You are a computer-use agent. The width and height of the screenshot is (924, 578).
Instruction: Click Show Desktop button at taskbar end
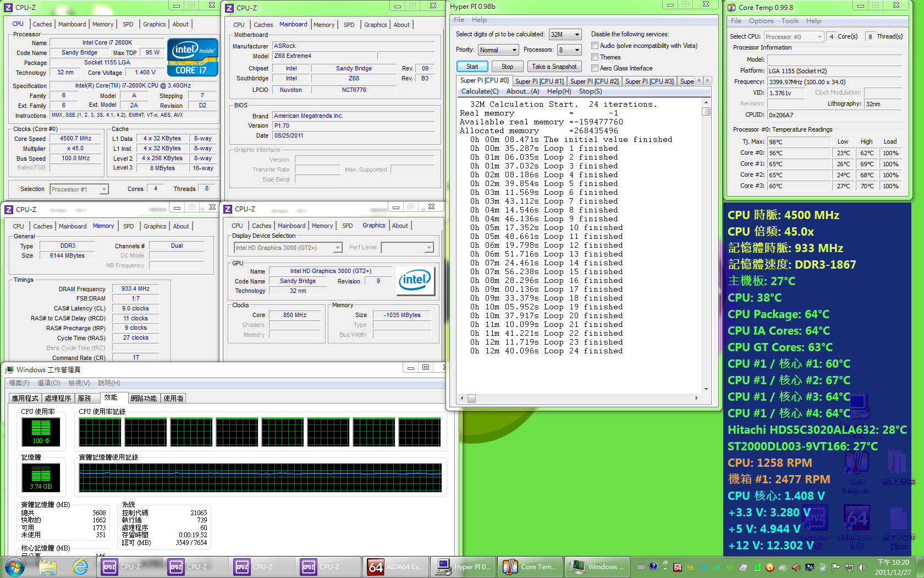click(920, 567)
